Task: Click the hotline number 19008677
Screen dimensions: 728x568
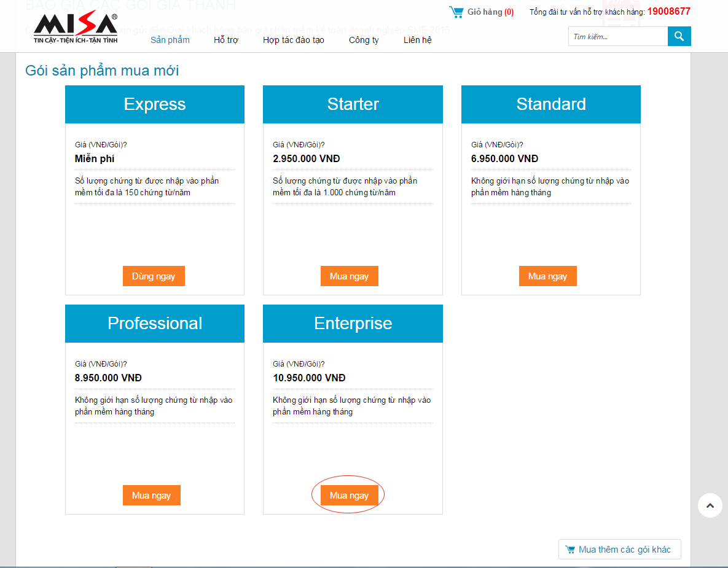Action: (668, 12)
